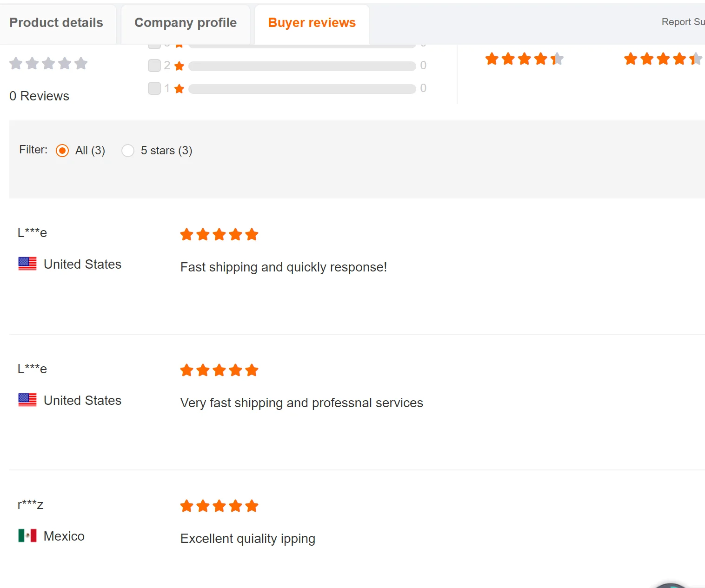Switch to Company profile tab
Viewport: 705px width, 588px height.
[186, 23]
